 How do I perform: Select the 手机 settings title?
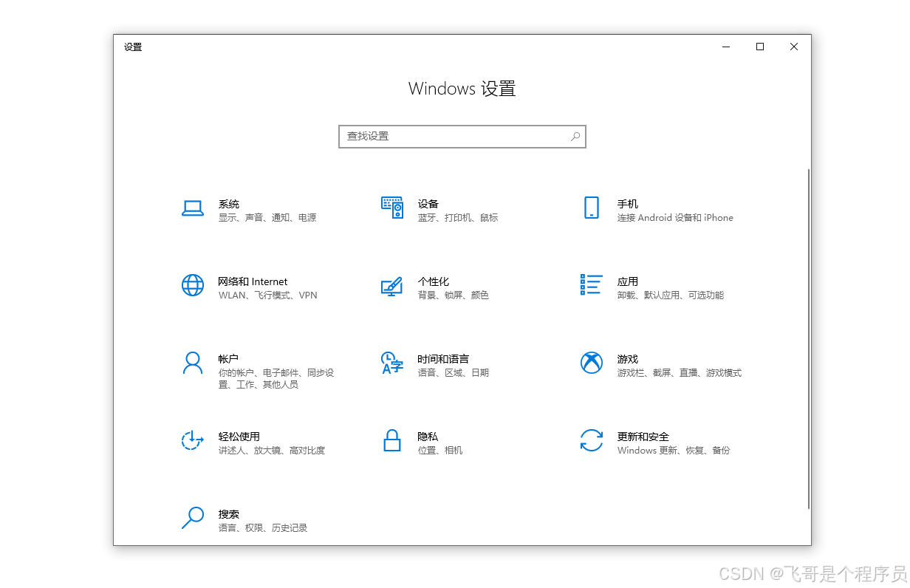[628, 204]
